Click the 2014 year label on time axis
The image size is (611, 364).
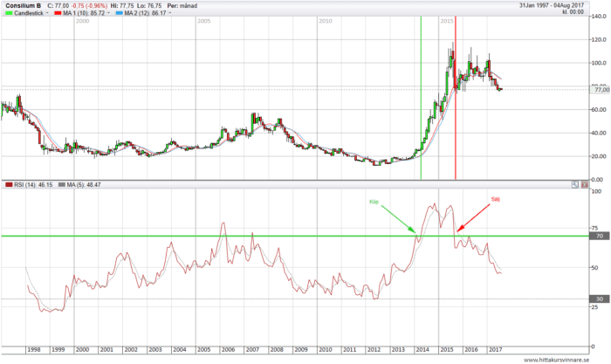tap(422, 349)
